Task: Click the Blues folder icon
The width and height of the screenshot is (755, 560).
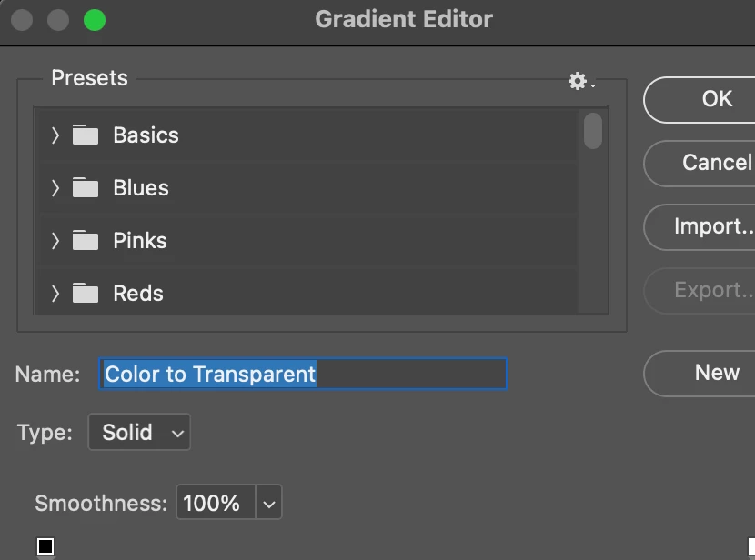Action: tap(86, 188)
